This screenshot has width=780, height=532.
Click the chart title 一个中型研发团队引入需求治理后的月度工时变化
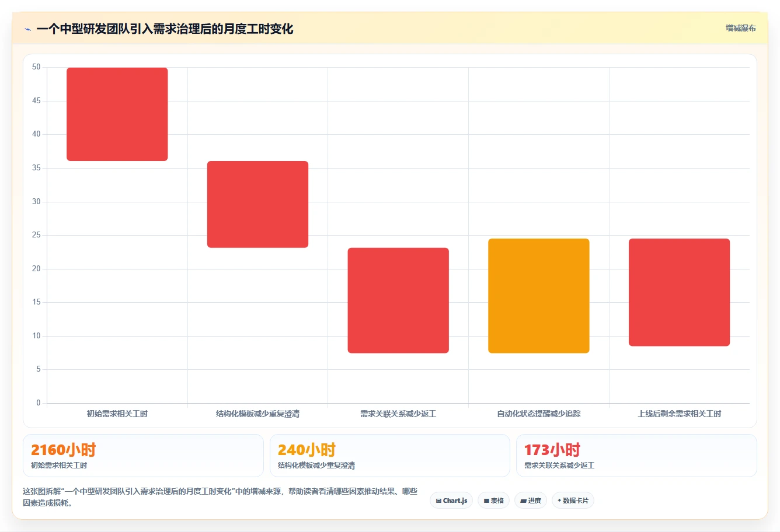click(165, 29)
